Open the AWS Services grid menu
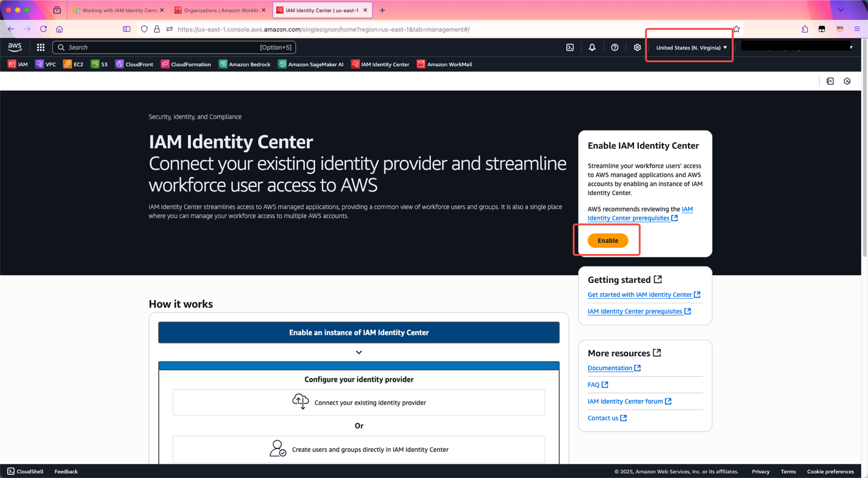868x478 pixels. click(x=41, y=47)
